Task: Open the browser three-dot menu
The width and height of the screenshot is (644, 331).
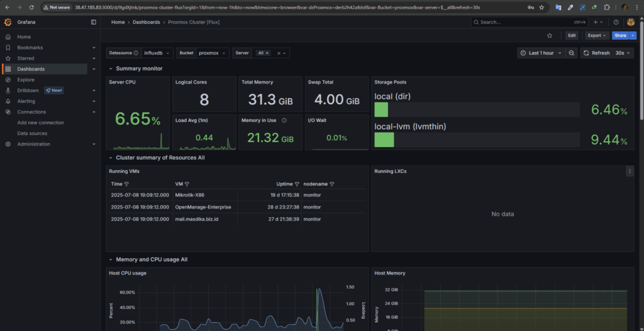Action: (637, 8)
